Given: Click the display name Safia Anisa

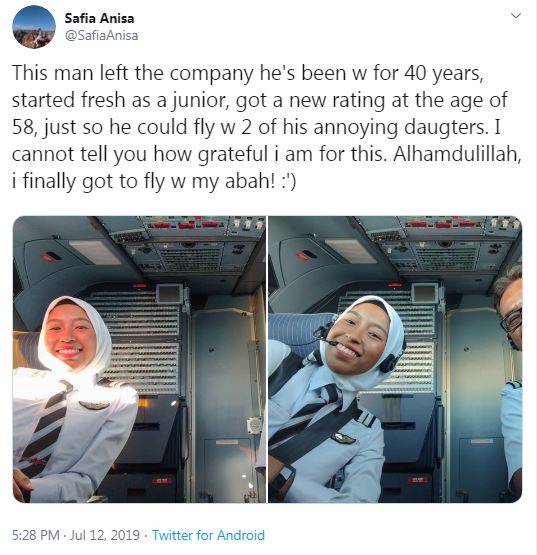Looking at the screenshot, I should pos(99,18).
